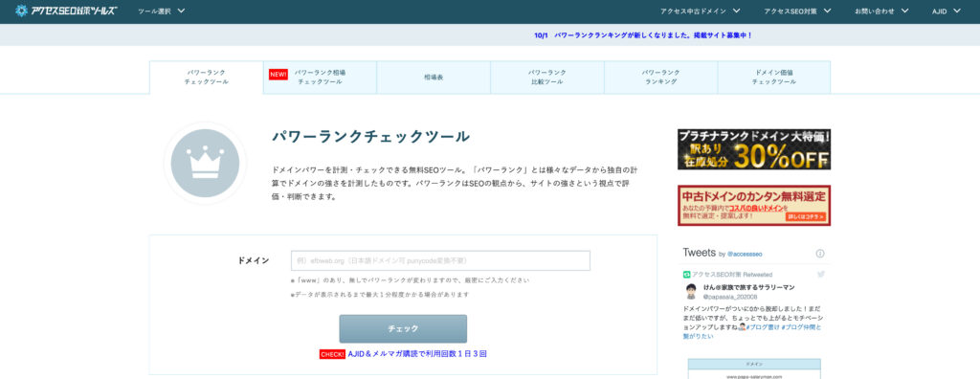This screenshot has width=980, height=379.
Task: Click the アクセスSEO対策ツールズ logo icon
Action: click(x=21, y=11)
